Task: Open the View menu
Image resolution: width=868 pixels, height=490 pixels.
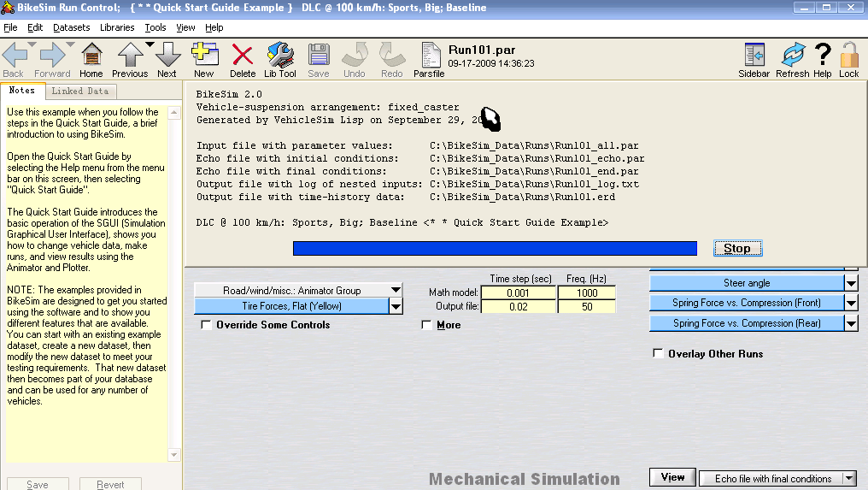Action: pyautogui.click(x=185, y=27)
